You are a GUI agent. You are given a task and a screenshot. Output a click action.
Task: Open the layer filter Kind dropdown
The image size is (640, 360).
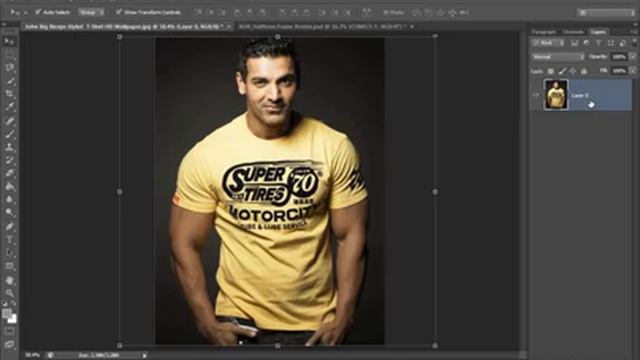[x=548, y=43]
